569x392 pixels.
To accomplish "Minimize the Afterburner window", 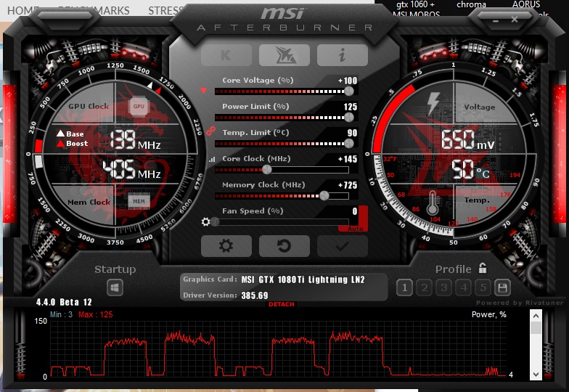I will [x=496, y=20].
